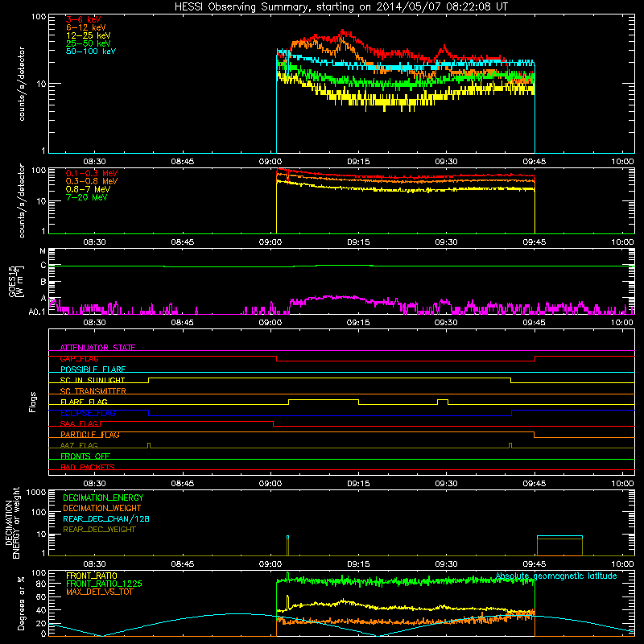Click the ECLIPSE_FLAG label
This screenshot has width=644, height=644.
click(x=88, y=413)
